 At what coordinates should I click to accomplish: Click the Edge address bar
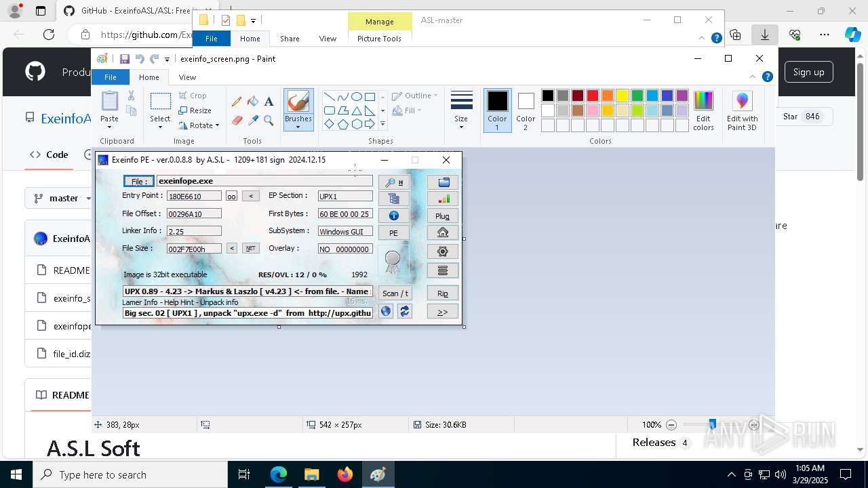pos(146,35)
